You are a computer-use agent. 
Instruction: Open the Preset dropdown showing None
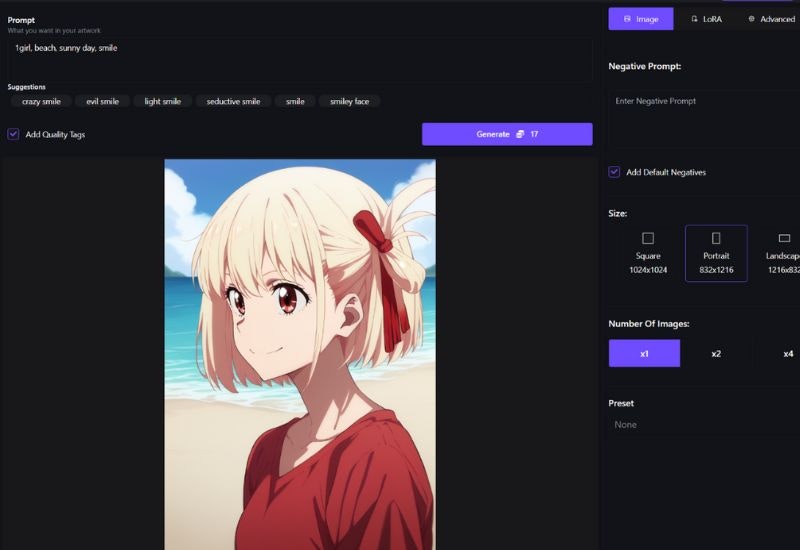coord(704,424)
